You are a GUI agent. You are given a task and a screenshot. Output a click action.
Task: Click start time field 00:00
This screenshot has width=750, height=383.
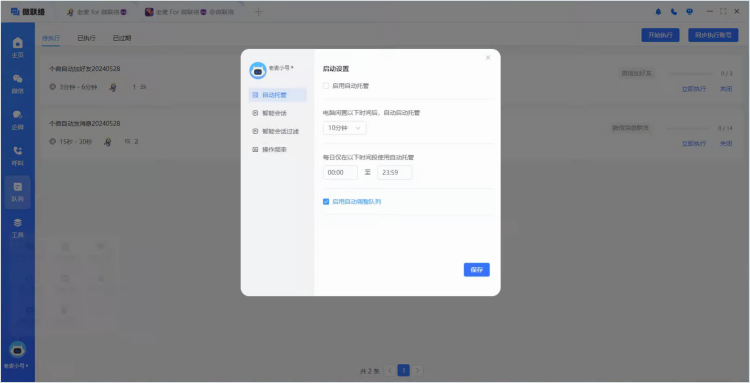[340, 173]
